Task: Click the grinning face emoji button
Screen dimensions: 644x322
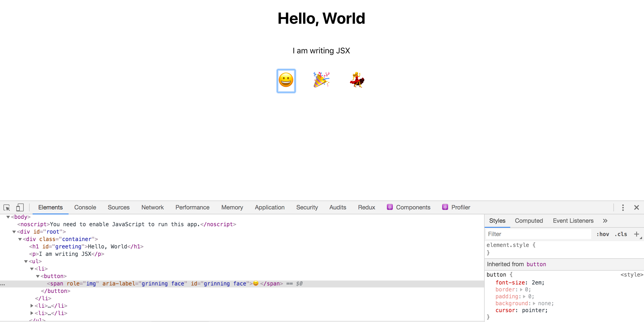Action: click(286, 81)
